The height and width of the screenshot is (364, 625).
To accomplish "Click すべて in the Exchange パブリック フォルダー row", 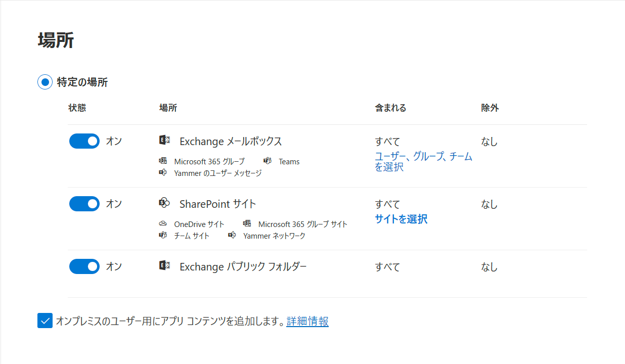I will pyautogui.click(x=387, y=267).
